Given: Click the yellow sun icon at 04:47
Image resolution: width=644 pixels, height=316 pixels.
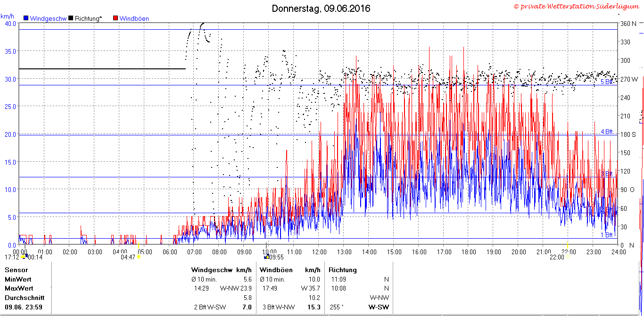Looking at the screenshot, I should pyautogui.click(x=139, y=258).
